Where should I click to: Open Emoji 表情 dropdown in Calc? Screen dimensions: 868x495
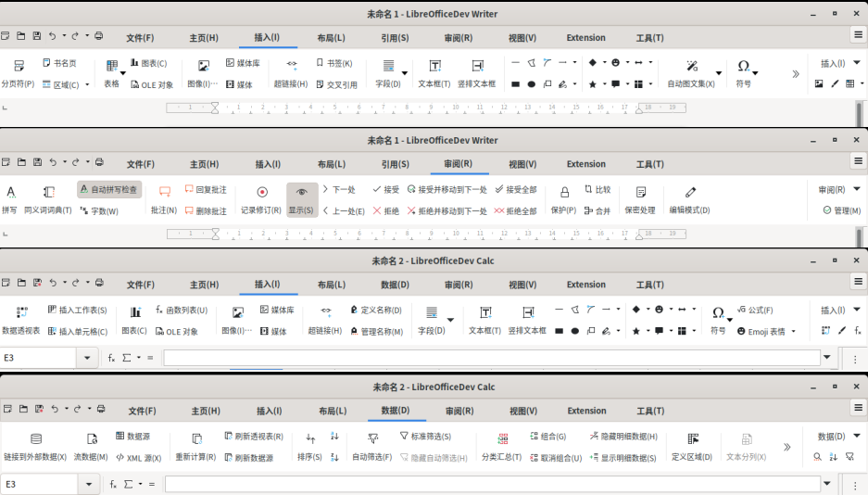(x=793, y=332)
